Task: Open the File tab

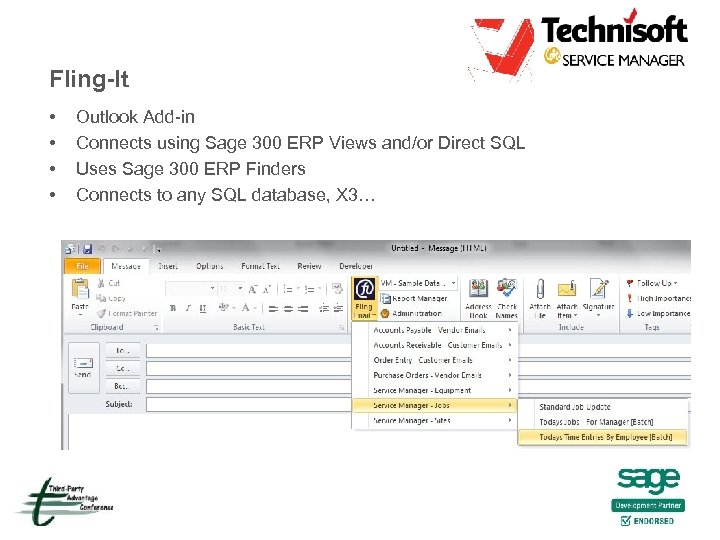Action: 83,266
